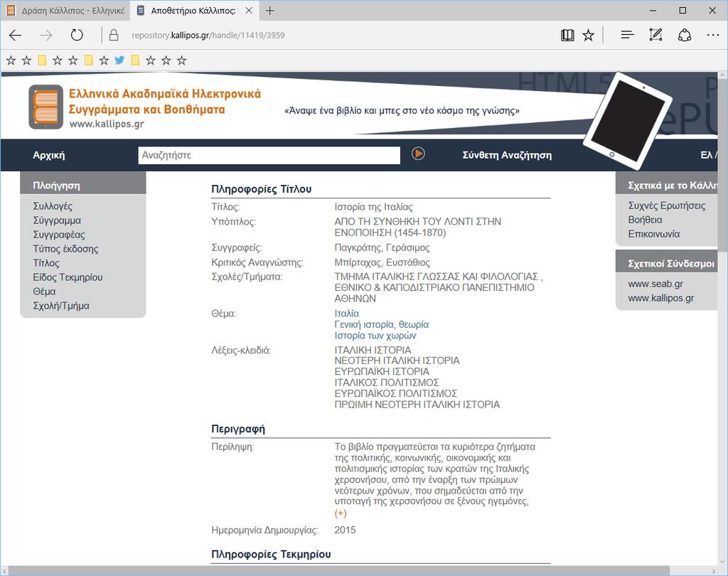Click the horizontal scrollbar right arrow
728x576 pixels.
[x=714, y=570]
